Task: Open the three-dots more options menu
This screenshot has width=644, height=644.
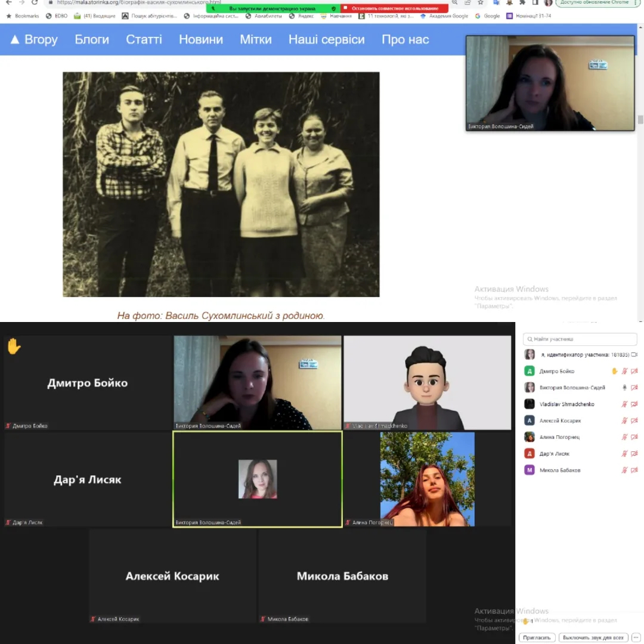Action: tap(636, 637)
